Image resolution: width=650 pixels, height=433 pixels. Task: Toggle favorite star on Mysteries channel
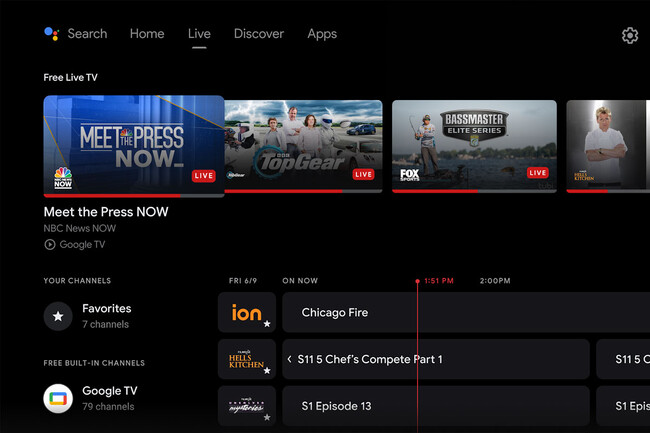267,417
